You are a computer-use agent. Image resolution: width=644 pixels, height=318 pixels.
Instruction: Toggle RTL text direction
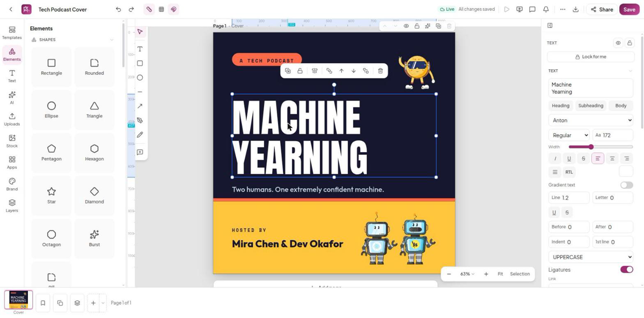[569, 172]
